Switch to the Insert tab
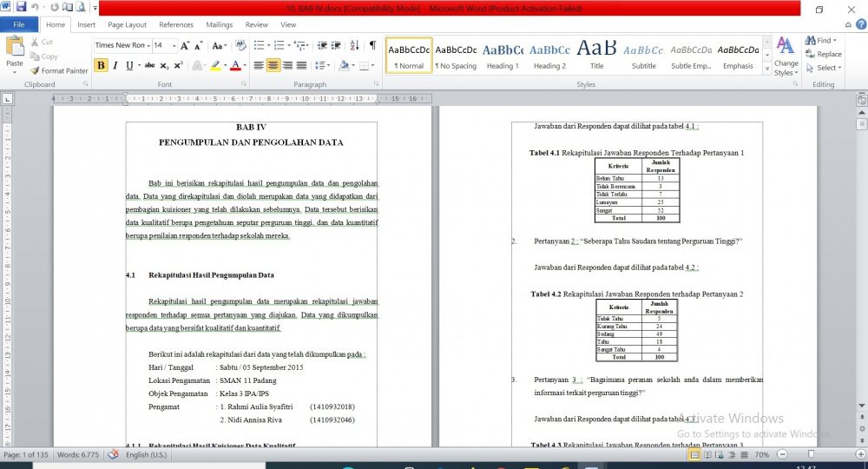The height and width of the screenshot is (469, 868). coord(86,24)
